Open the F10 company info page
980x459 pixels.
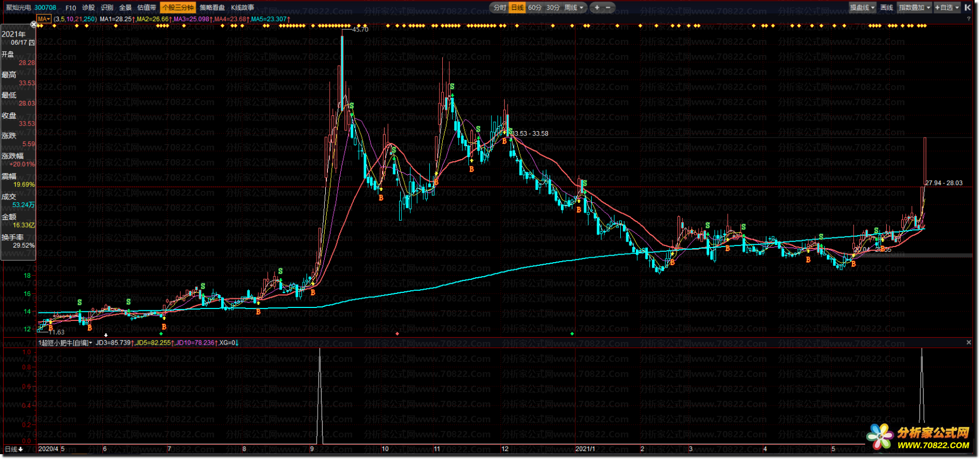[x=71, y=8]
